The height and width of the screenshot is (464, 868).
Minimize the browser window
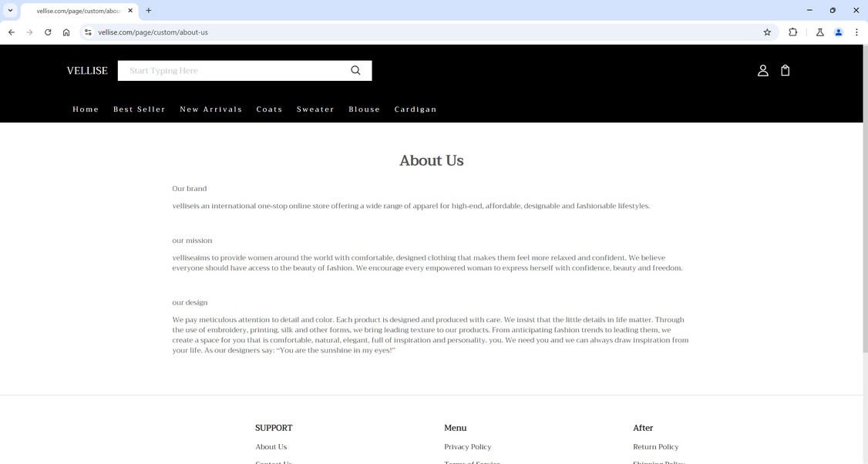(809, 10)
